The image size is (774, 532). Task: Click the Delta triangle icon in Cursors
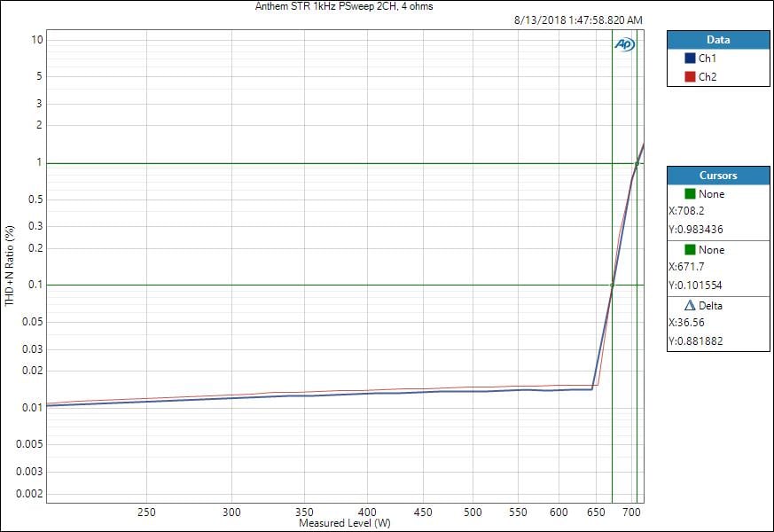coord(691,306)
